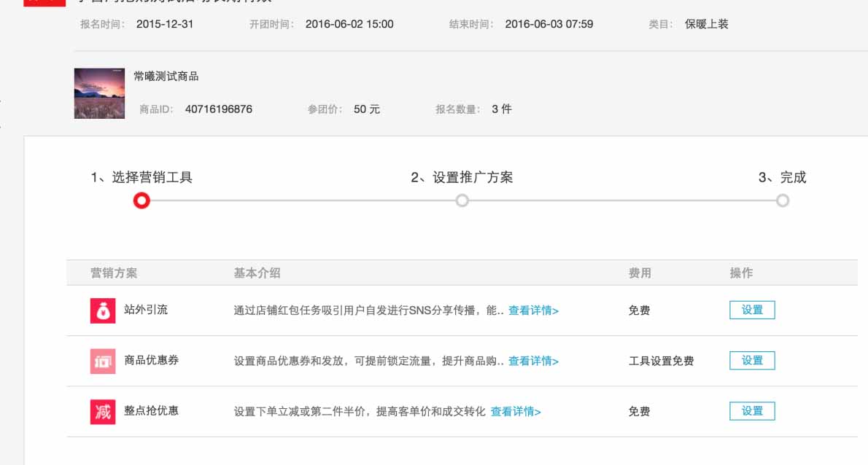The width and height of the screenshot is (868, 465).
Task: Click the 结束时间 value 2016-06-03 07:59
Action: tap(549, 24)
